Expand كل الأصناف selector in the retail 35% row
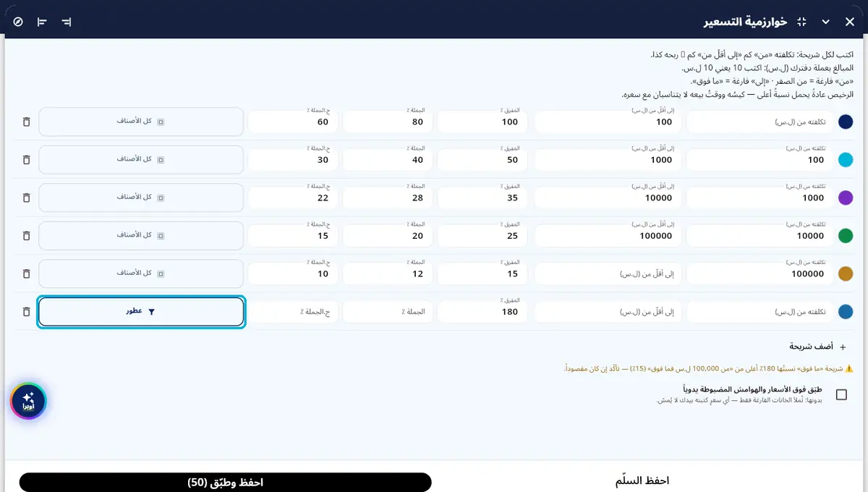 click(141, 198)
